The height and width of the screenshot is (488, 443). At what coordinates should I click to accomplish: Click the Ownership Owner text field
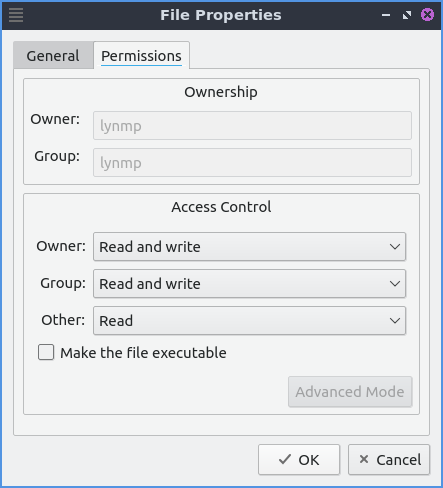252,126
